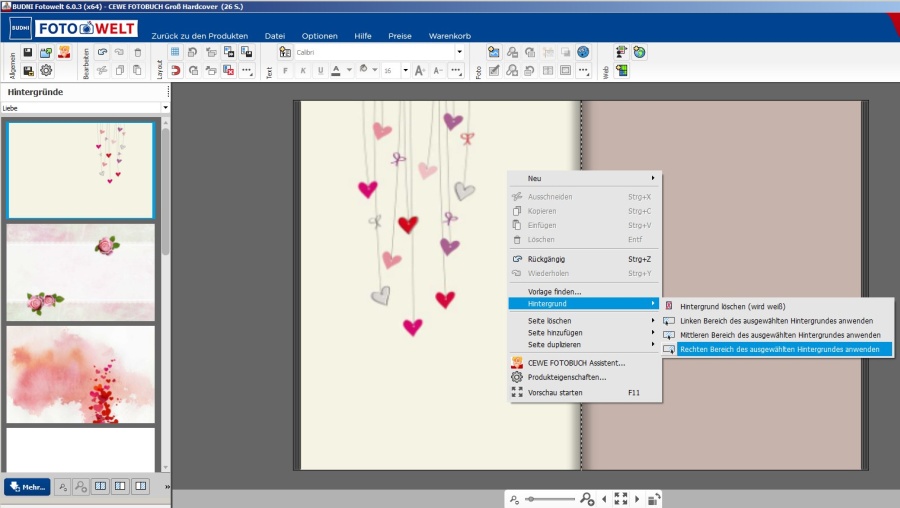Click the Mehr... button
900x508 pixels.
(27, 487)
